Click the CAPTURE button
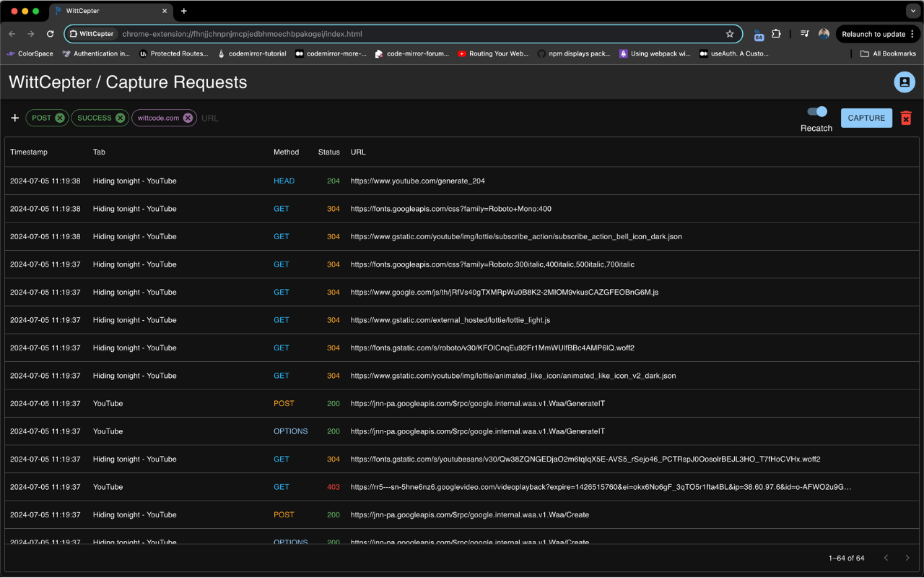924x578 pixels. (x=866, y=118)
